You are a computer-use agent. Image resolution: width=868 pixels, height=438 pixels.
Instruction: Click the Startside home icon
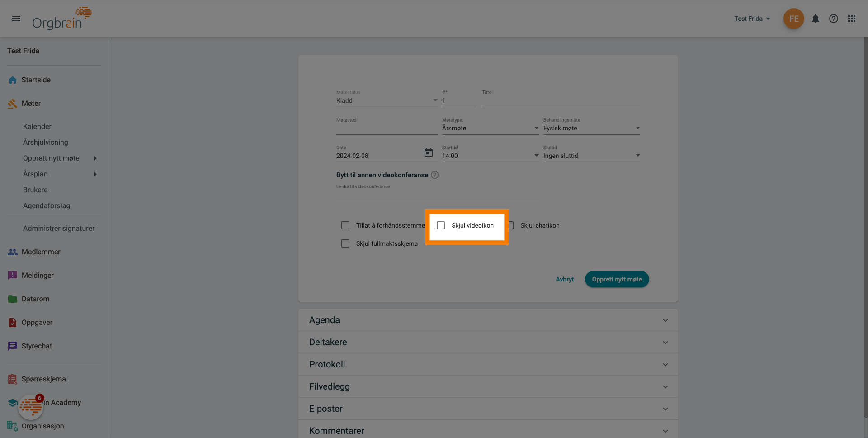[x=13, y=80]
